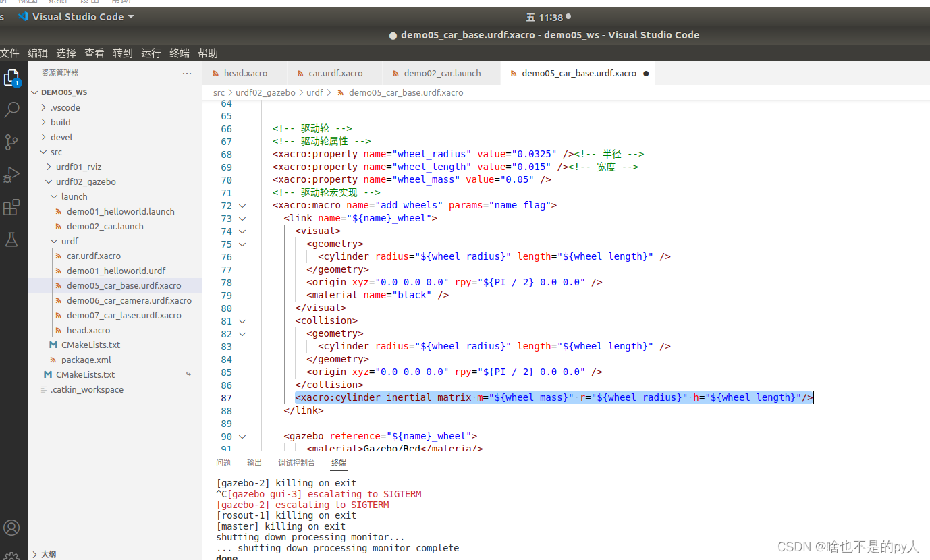The width and height of the screenshot is (930, 560).
Task: Expand the .vscode folder
Action: coord(43,107)
